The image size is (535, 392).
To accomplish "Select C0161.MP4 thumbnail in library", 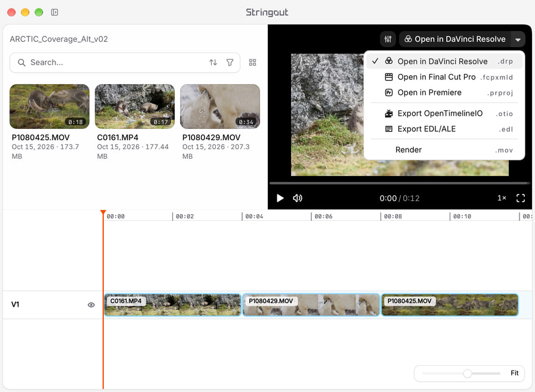I will (135, 107).
